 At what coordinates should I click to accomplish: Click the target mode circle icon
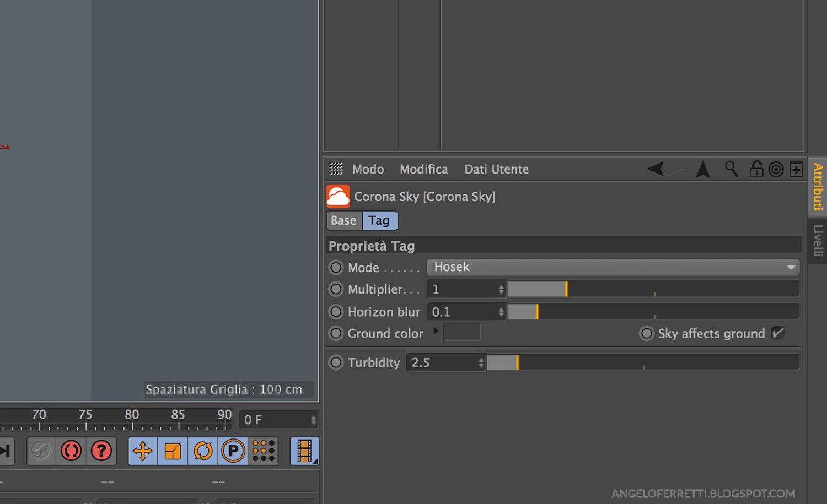tap(776, 169)
